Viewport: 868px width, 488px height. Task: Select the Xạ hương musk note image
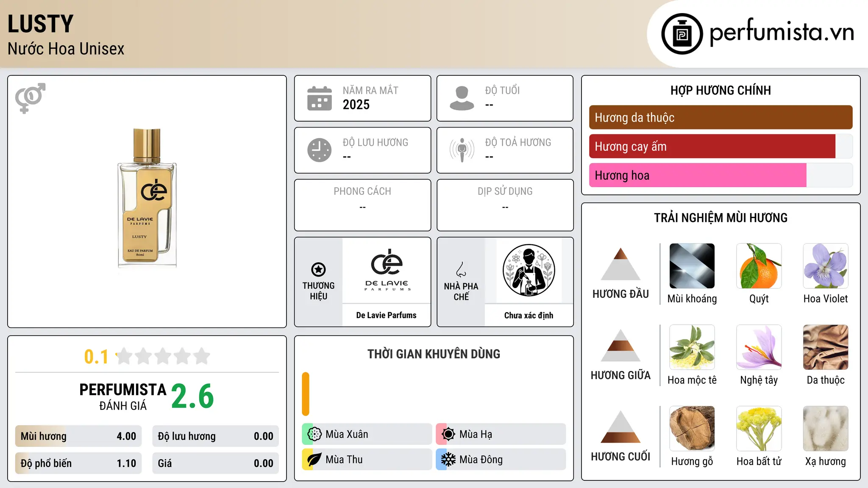pyautogui.click(x=826, y=429)
